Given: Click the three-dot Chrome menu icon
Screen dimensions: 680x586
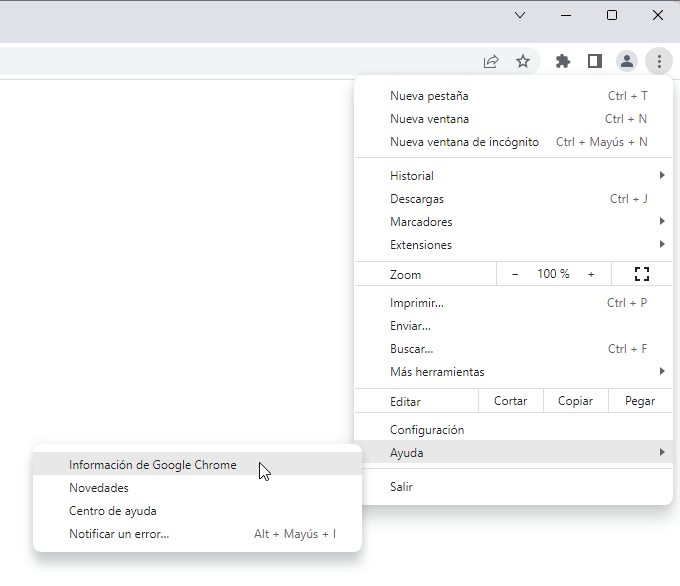Looking at the screenshot, I should coord(659,61).
